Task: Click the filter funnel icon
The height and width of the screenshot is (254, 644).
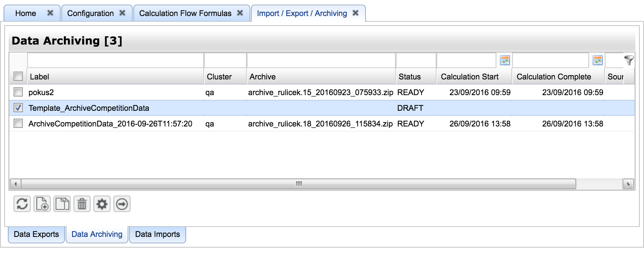Action: (629, 60)
